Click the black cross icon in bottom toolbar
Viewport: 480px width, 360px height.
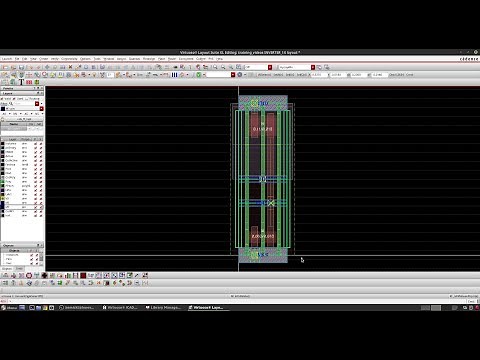44,275
